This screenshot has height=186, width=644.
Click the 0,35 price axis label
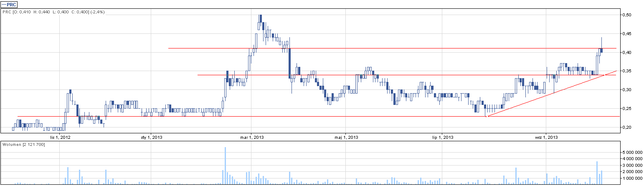[626, 71]
